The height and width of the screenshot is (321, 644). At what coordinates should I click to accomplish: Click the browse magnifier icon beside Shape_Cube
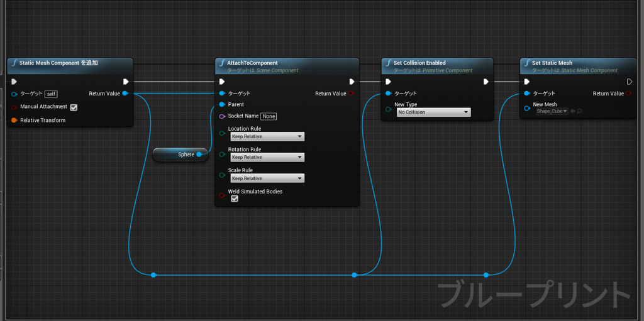579,111
